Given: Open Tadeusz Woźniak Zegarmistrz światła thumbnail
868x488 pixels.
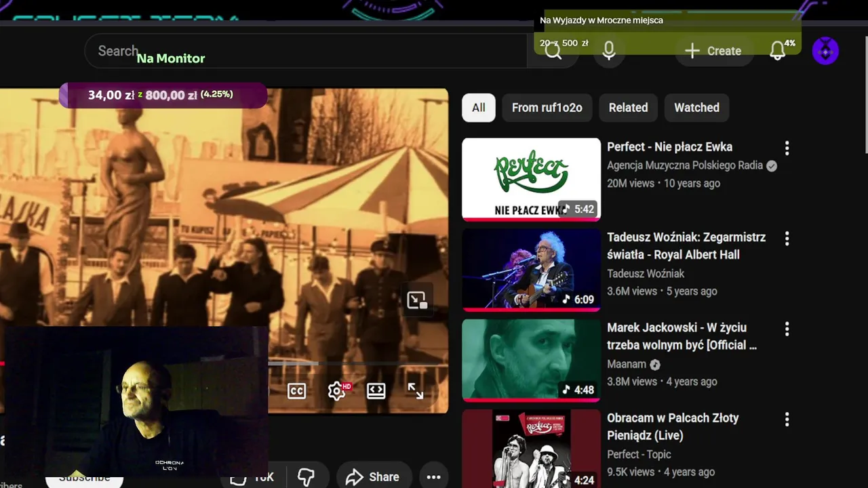Looking at the screenshot, I should click(x=531, y=270).
